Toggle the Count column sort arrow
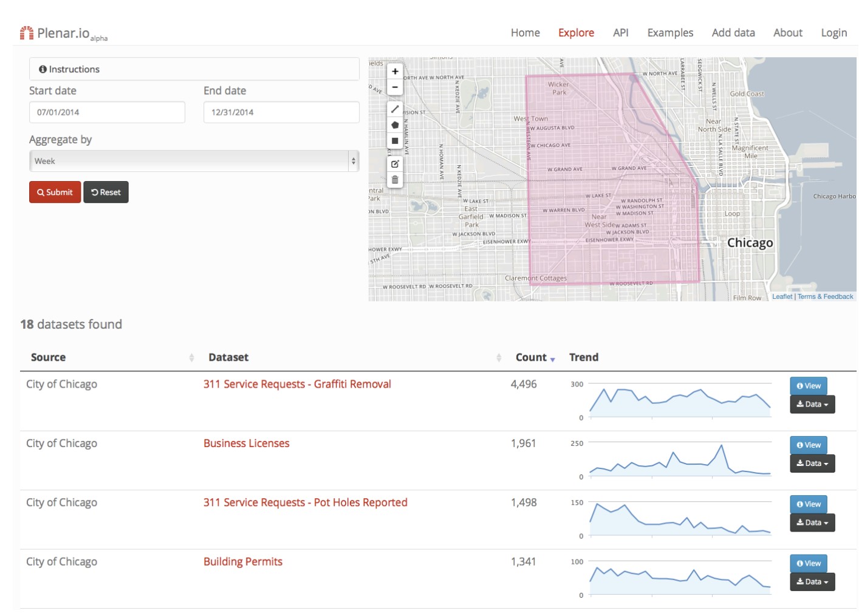 click(552, 359)
